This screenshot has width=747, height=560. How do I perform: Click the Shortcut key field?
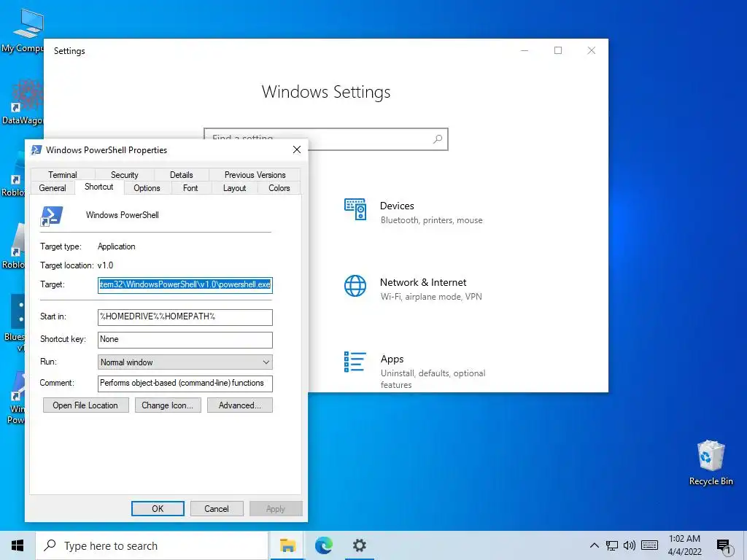click(185, 340)
